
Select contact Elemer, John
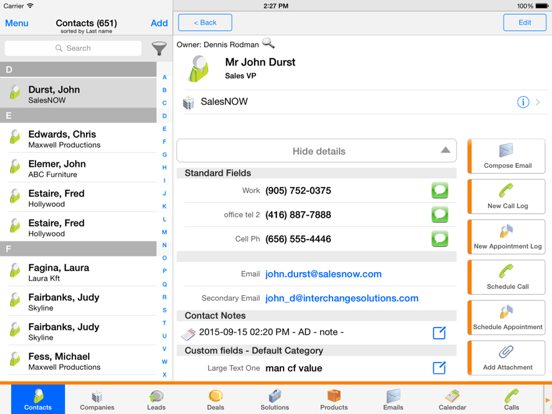[78, 168]
